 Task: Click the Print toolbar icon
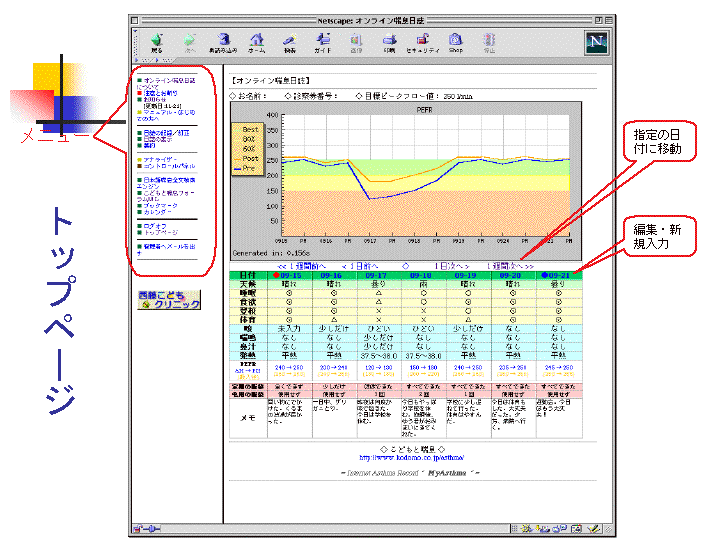389,41
